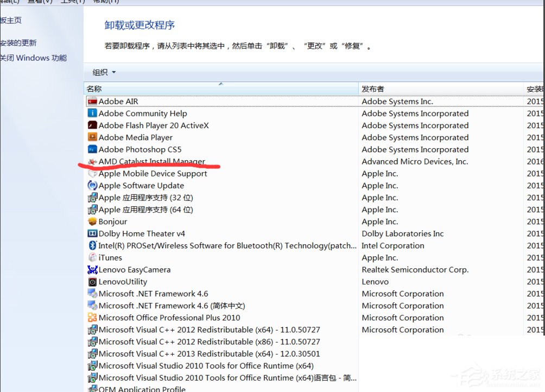Select the Apple Software Update entry
The width and height of the screenshot is (545, 392).
coord(137,185)
